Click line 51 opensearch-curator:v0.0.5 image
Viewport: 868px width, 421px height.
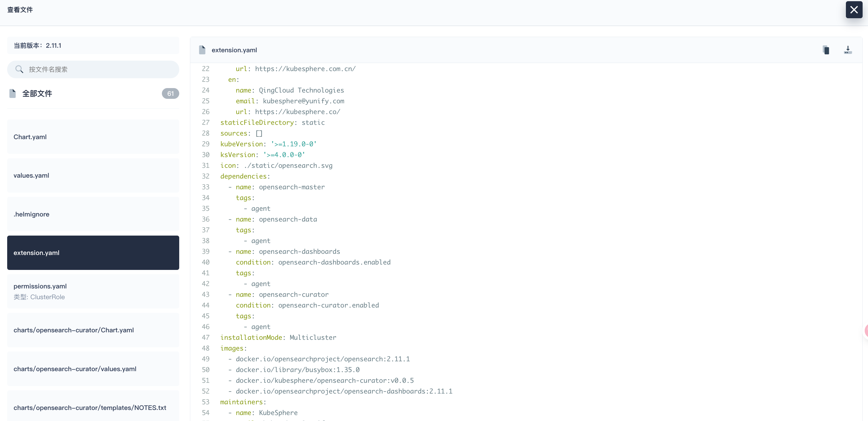325,381
